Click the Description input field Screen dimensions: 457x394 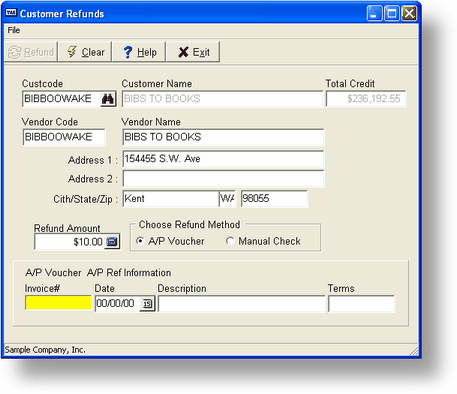242,304
